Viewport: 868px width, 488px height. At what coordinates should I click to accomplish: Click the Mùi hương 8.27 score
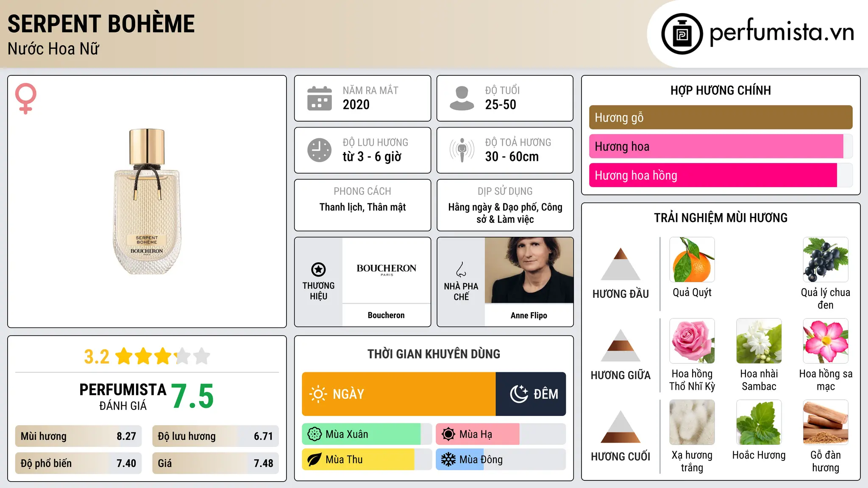coord(78,436)
